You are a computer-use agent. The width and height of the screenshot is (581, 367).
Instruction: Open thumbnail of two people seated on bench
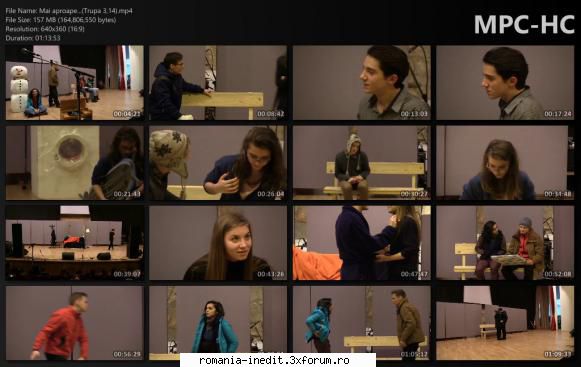[505, 243]
